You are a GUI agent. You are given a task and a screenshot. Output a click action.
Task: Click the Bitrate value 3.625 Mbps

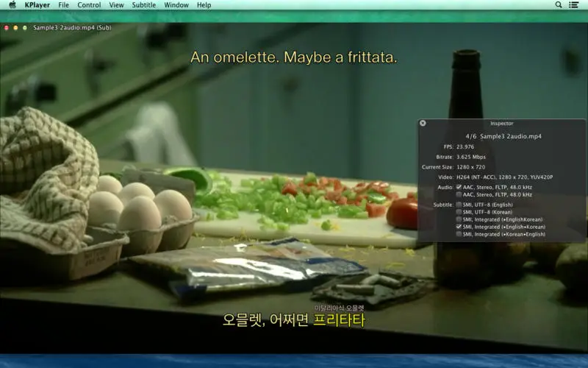471,157
